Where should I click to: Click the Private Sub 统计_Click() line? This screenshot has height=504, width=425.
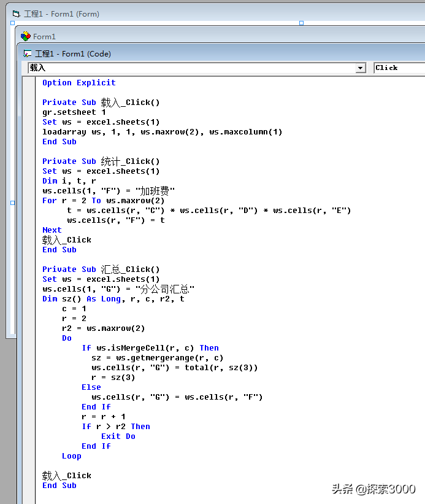tap(101, 161)
